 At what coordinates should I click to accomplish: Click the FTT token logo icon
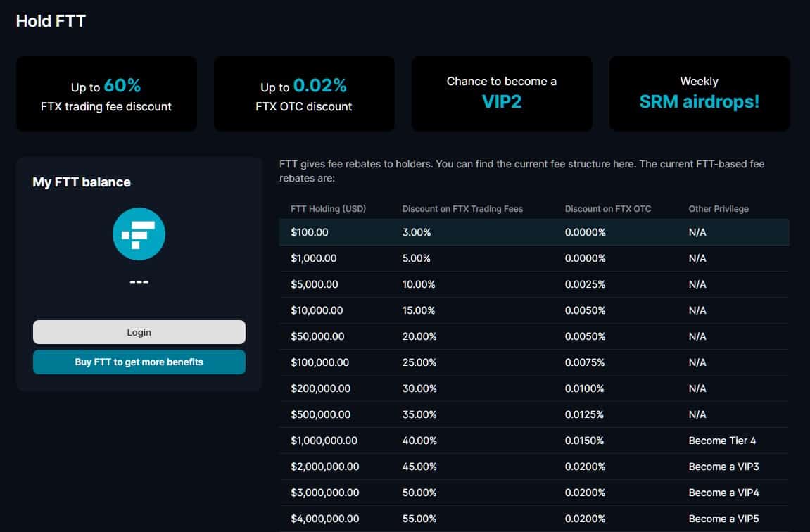click(139, 234)
